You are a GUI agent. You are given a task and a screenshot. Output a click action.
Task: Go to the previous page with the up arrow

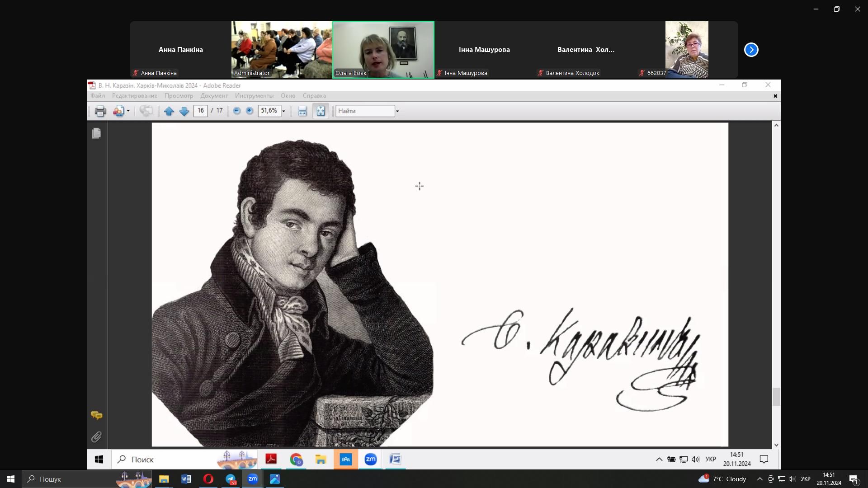click(169, 111)
